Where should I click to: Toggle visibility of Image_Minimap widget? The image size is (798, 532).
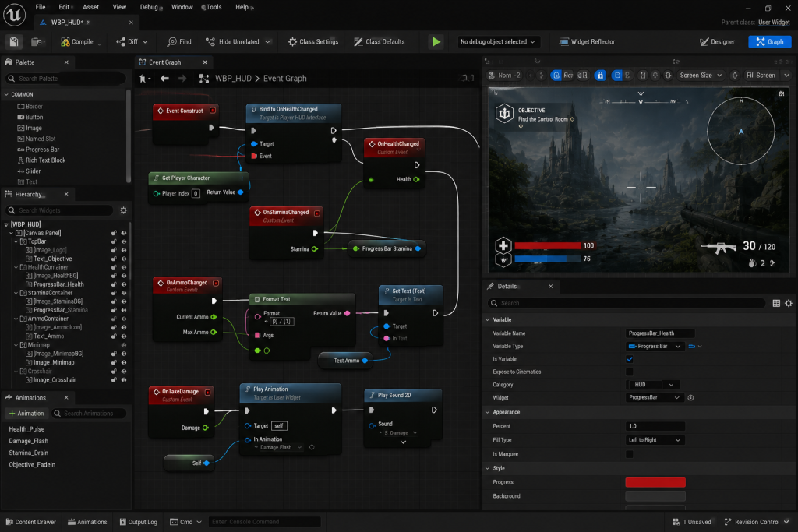124,363
